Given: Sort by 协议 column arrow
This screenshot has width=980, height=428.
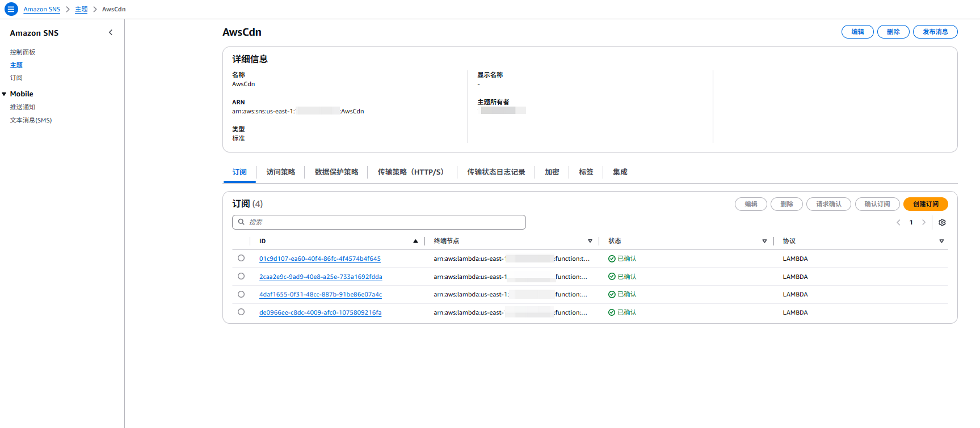Looking at the screenshot, I should pyautogui.click(x=941, y=241).
